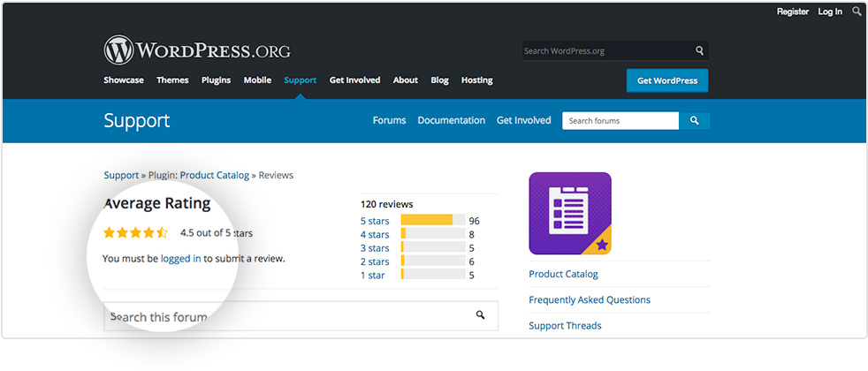Click the Support breadcrumb link
The image size is (868, 371).
121,175
